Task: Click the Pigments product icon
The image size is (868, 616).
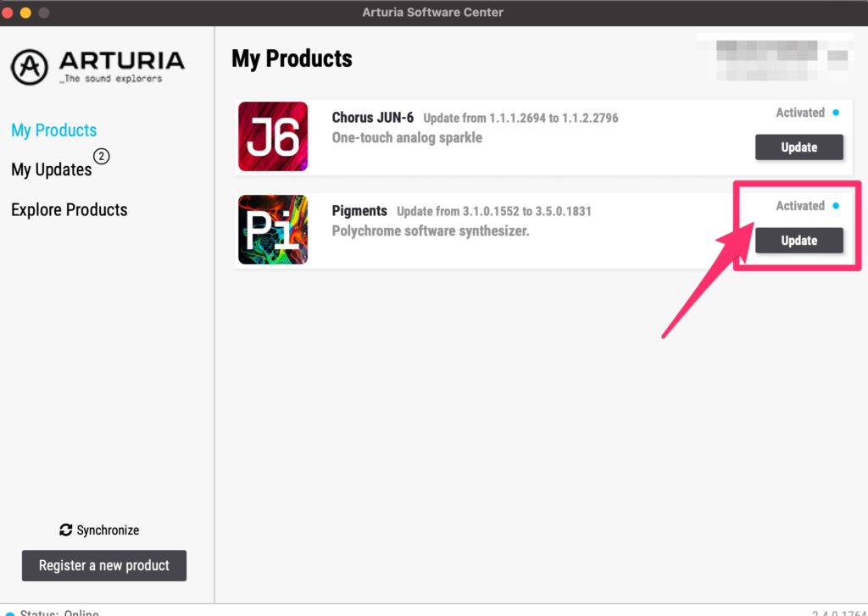Action: (x=272, y=230)
